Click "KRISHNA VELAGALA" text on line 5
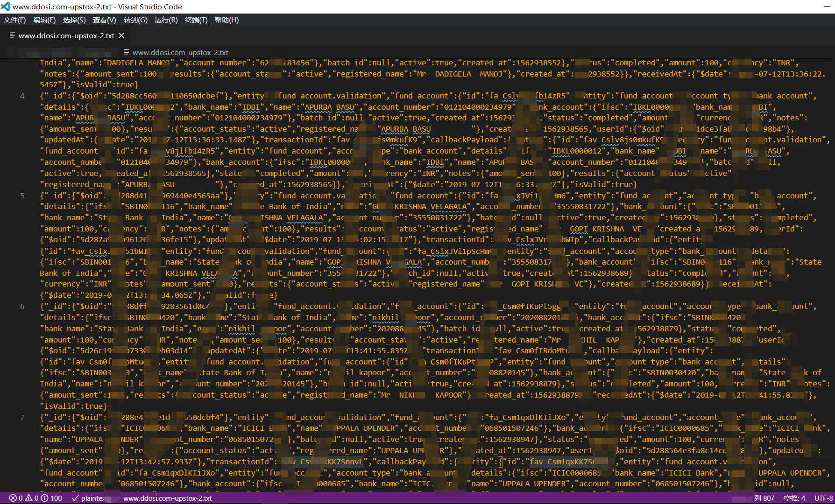835x504 pixels. (431, 207)
